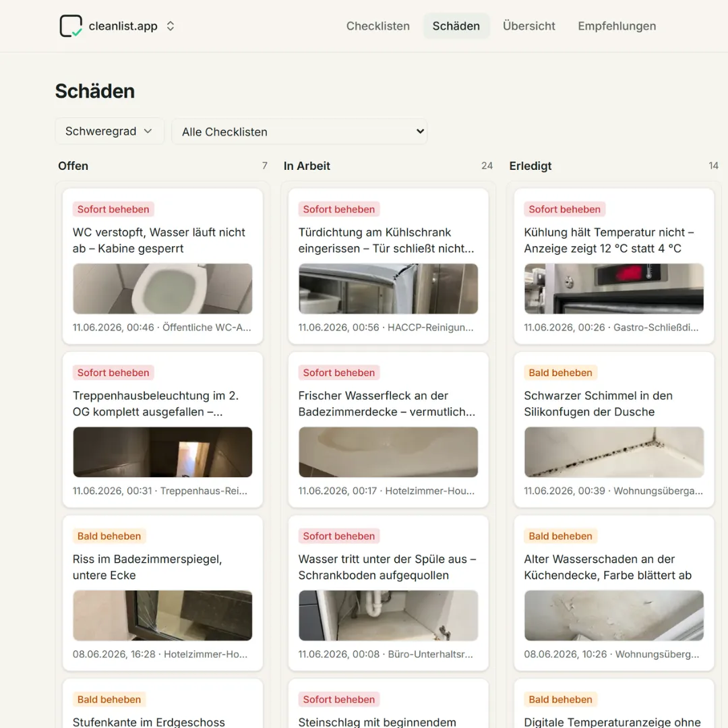Click meta line '11.06.2026, 00:17 · Hotelzimmer-Hou...'
This screenshot has height=728, width=728.
386,491
